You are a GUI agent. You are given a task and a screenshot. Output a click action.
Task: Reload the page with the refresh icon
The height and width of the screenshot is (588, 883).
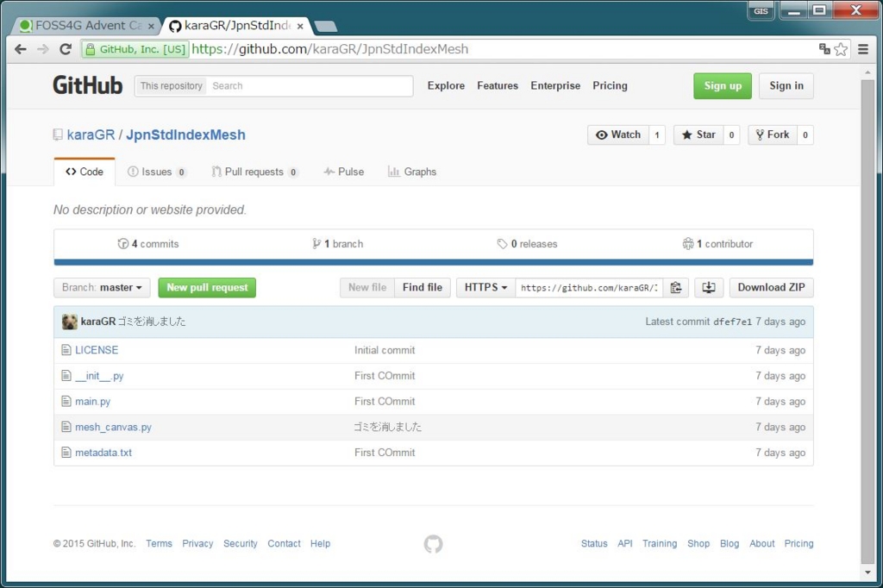[x=66, y=49]
